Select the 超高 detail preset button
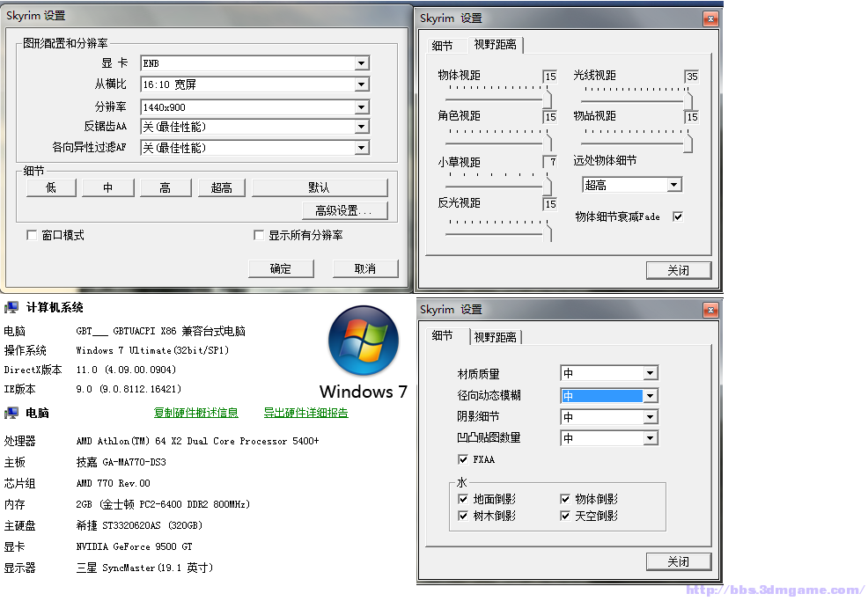The image size is (868, 601). [x=222, y=187]
